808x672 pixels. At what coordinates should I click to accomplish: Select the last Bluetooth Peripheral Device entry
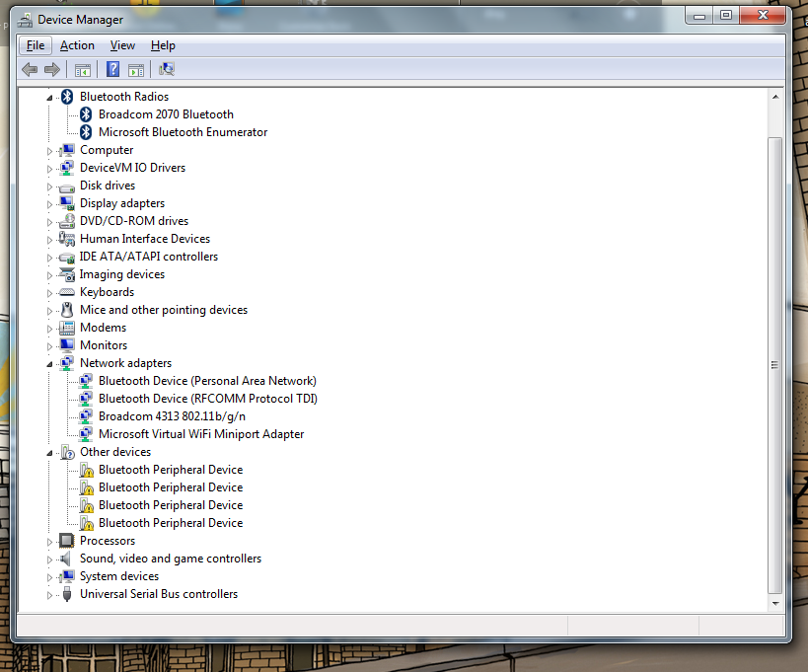[x=171, y=523]
